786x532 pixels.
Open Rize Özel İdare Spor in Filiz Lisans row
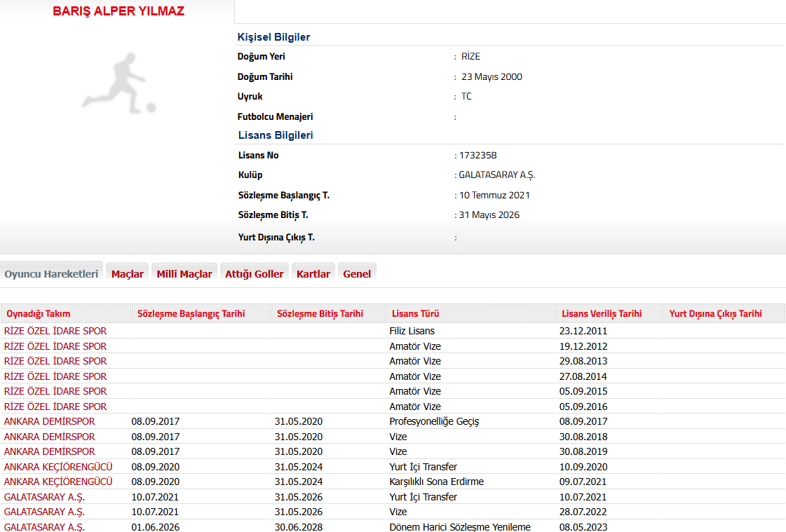pyautogui.click(x=55, y=331)
